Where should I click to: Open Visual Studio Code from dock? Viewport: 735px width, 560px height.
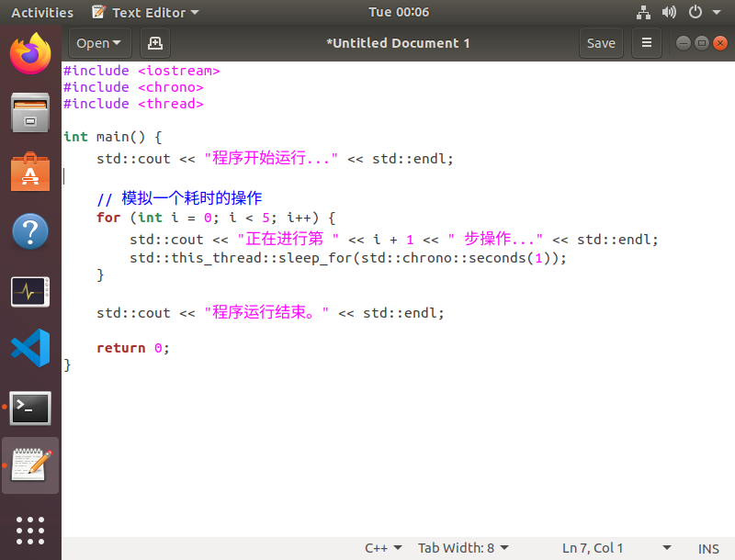pyautogui.click(x=30, y=348)
